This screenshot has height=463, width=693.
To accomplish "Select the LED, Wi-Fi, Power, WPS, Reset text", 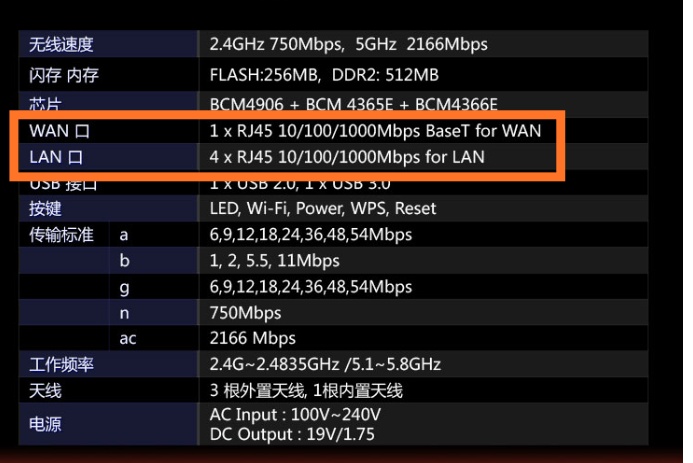I will tap(323, 209).
